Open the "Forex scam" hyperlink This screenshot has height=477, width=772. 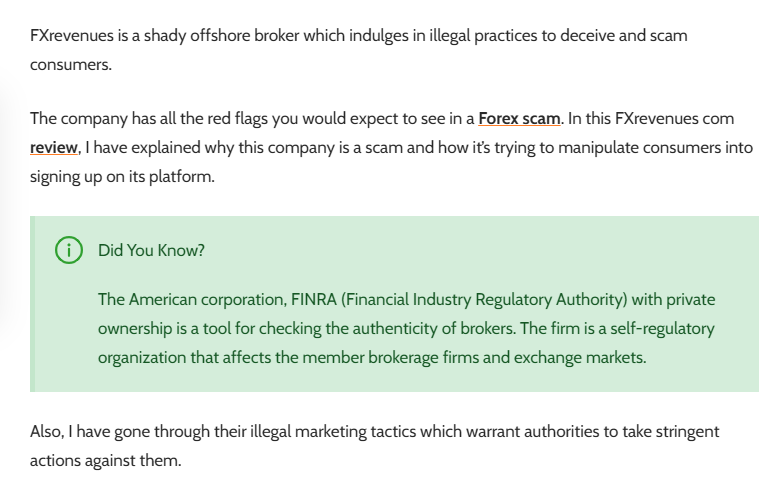point(519,119)
